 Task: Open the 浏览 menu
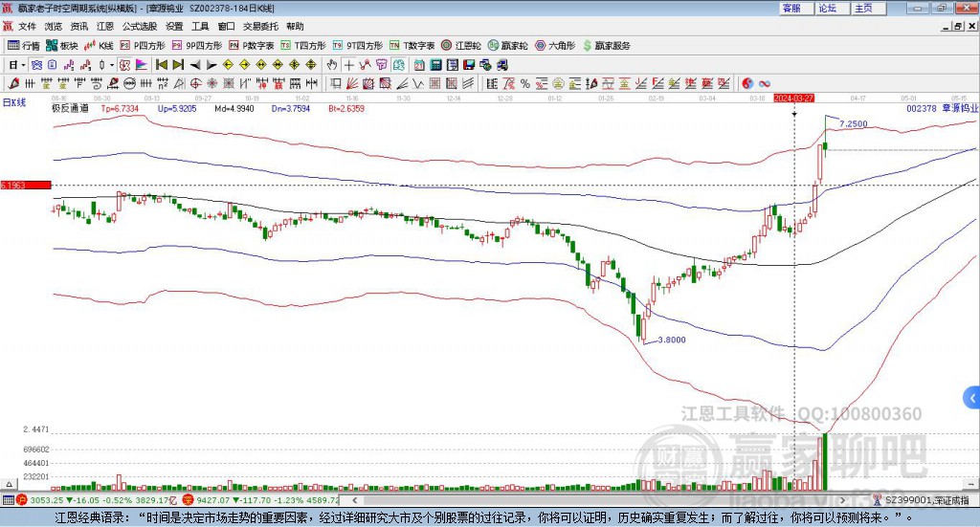point(54,26)
